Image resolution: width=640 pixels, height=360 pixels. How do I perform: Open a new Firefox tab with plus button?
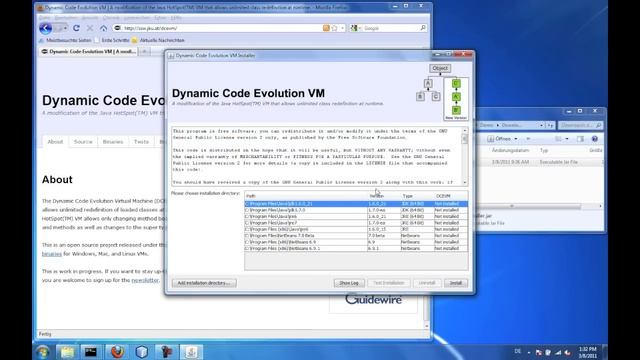pos(144,52)
